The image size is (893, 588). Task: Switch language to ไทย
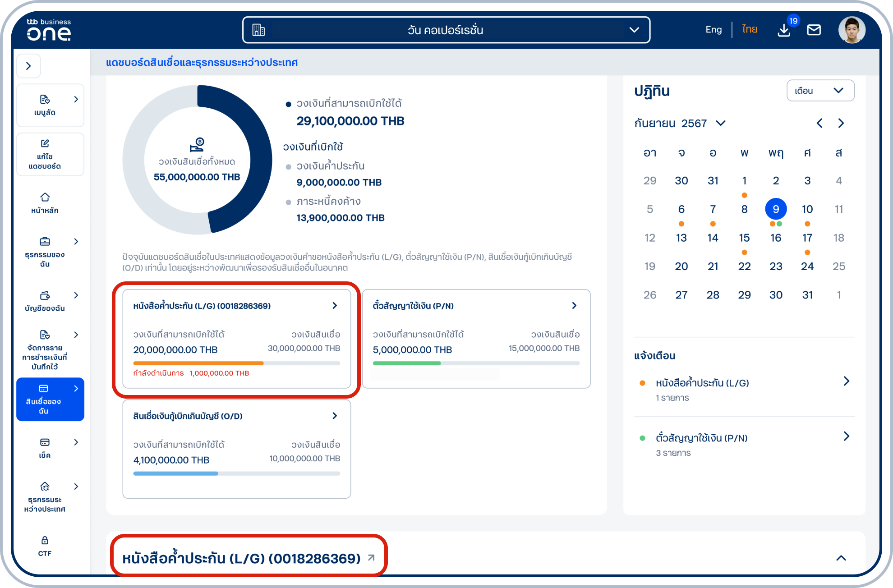[x=749, y=30]
